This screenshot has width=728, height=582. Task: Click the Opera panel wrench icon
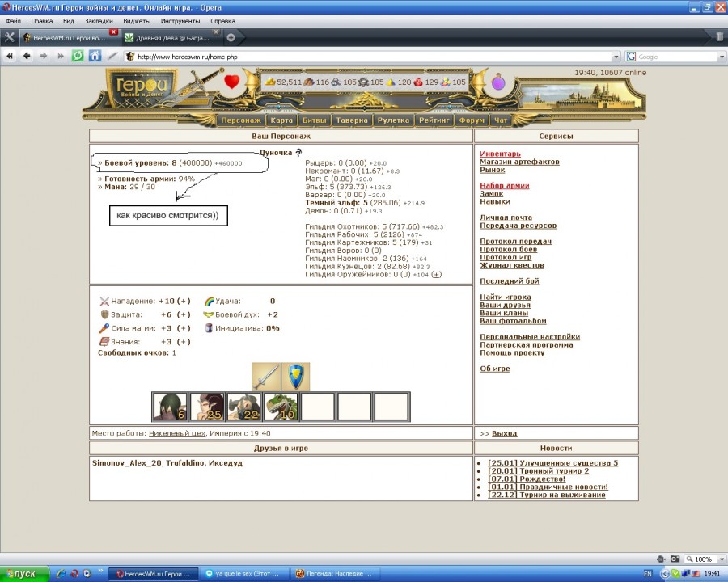click(9, 38)
